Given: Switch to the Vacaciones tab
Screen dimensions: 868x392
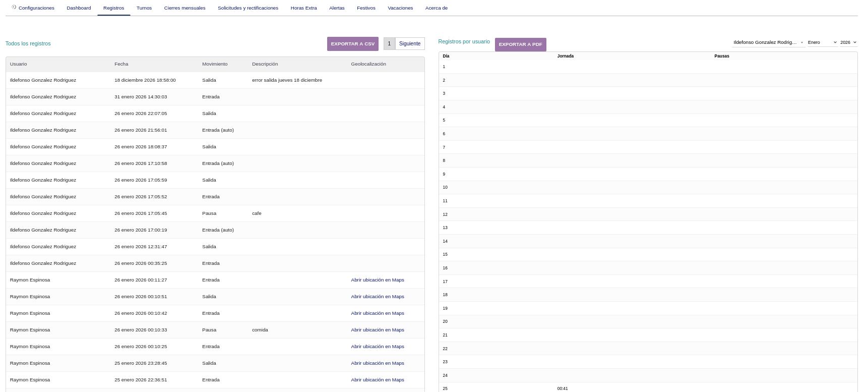Looking at the screenshot, I should pyautogui.click(x=400, y=8).
